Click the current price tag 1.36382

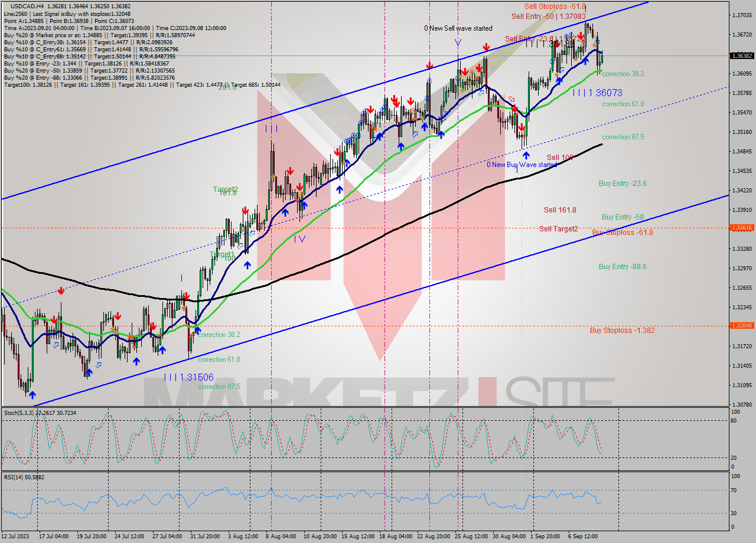pos(742,55)
